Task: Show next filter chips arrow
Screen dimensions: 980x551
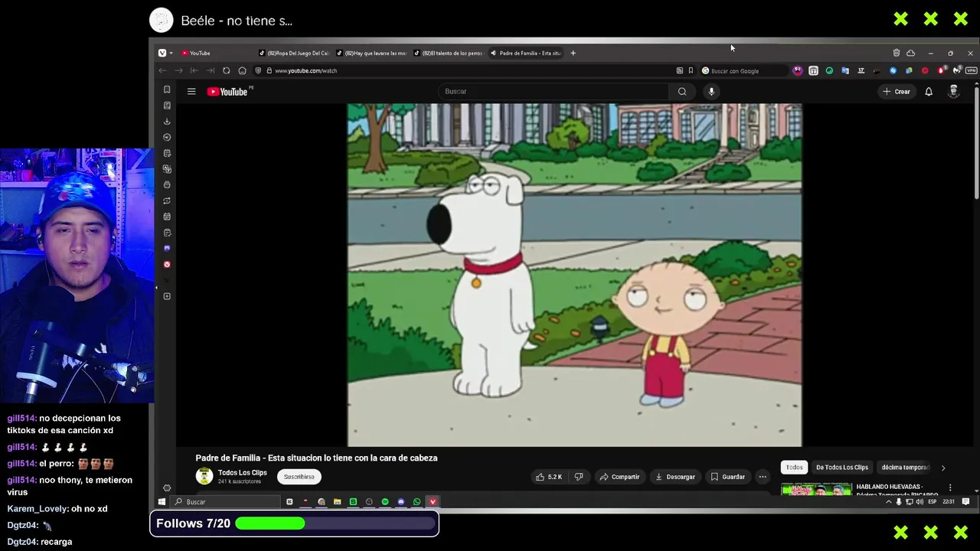Action: [943, 467]
